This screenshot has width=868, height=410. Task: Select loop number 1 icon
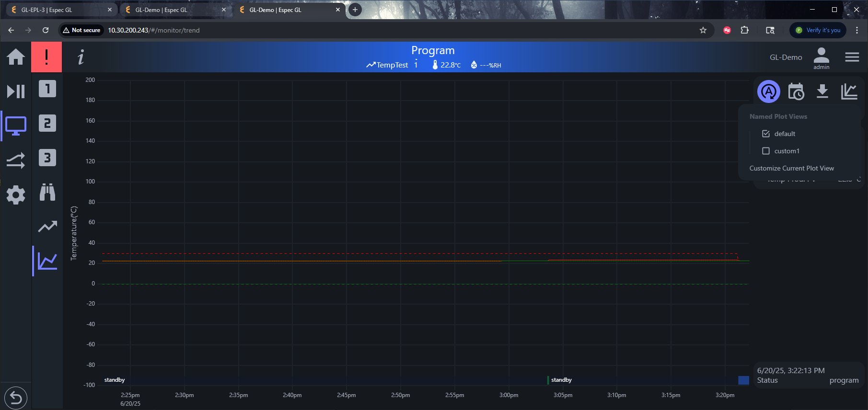[x=47, y=89]
